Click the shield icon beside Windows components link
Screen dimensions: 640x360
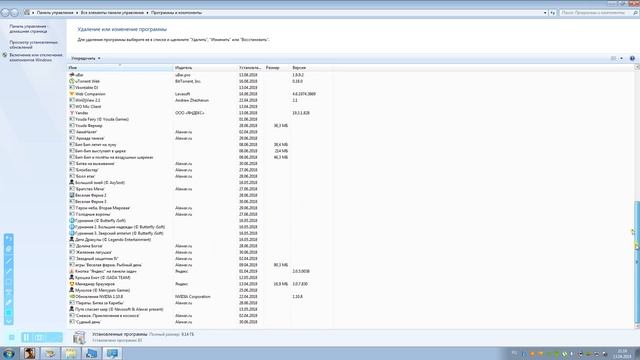tap(5, 55)
